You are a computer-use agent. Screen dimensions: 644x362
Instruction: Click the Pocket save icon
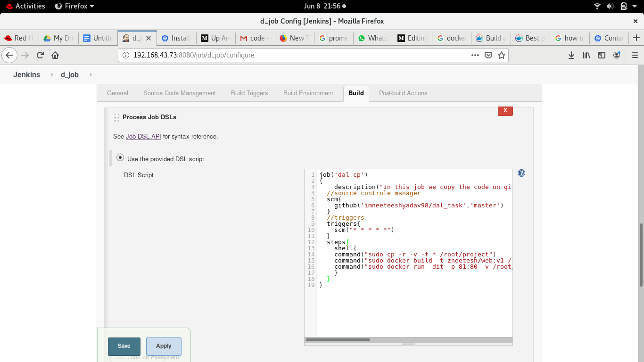[x=488, y=55]
